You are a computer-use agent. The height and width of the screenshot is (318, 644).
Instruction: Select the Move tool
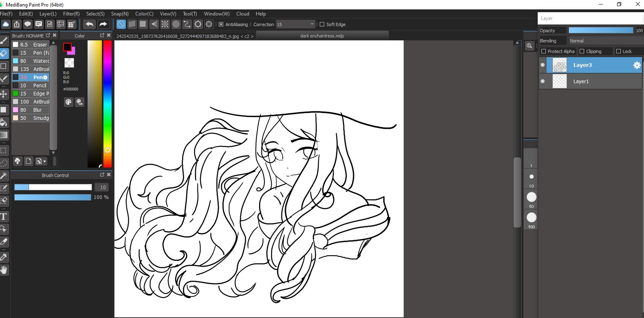coord(4,94)
